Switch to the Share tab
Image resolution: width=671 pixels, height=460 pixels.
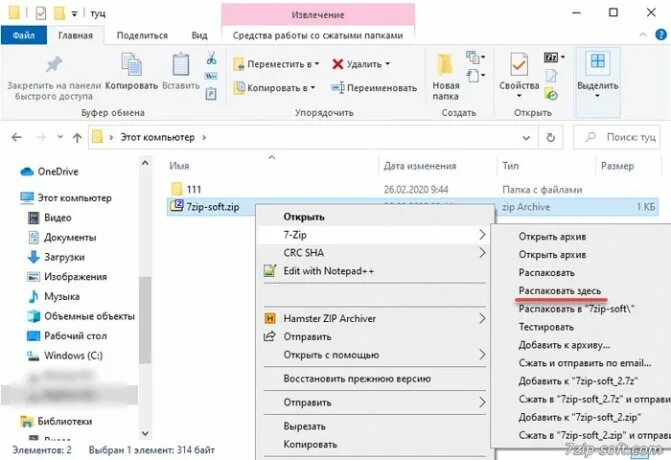tap(142, 36)
